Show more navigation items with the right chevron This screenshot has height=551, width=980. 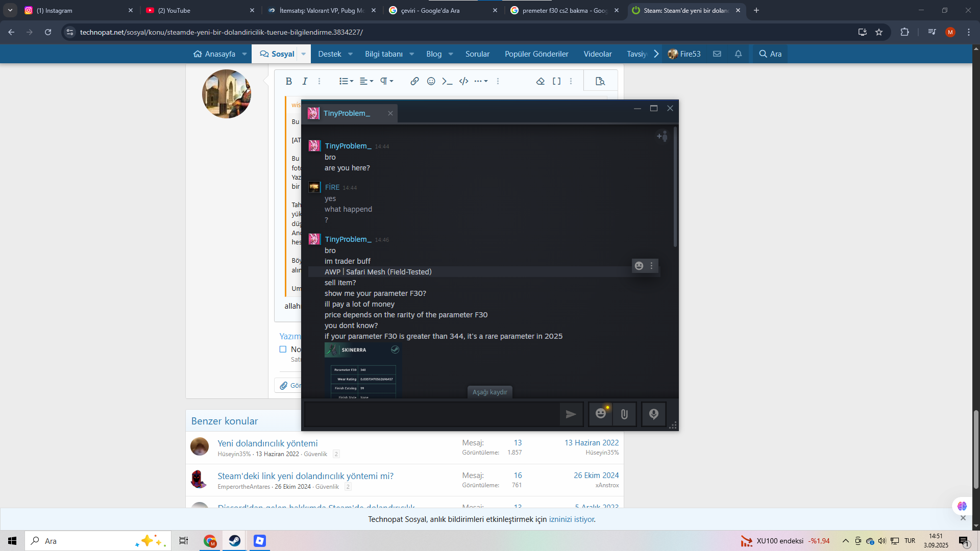(656, 54)
